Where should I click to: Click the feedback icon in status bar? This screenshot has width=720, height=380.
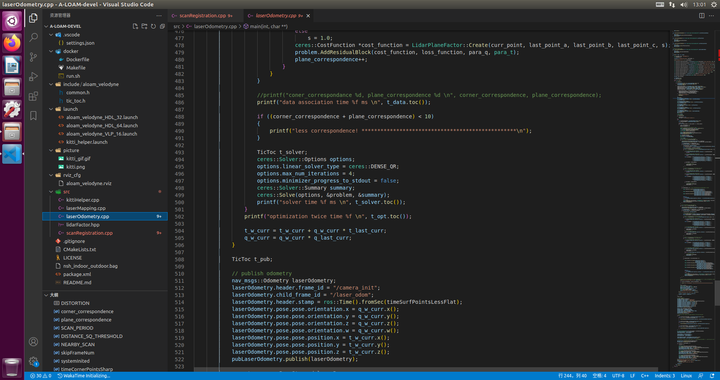click(x=701, y=376)
